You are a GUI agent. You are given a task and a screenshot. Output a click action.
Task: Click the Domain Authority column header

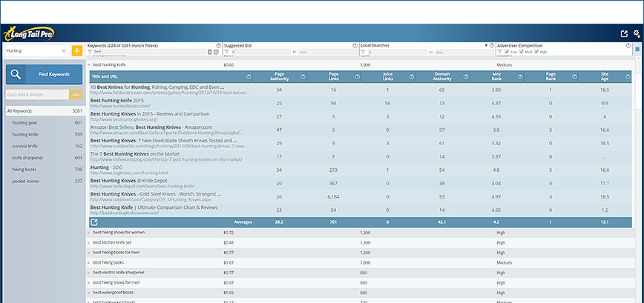442,76
